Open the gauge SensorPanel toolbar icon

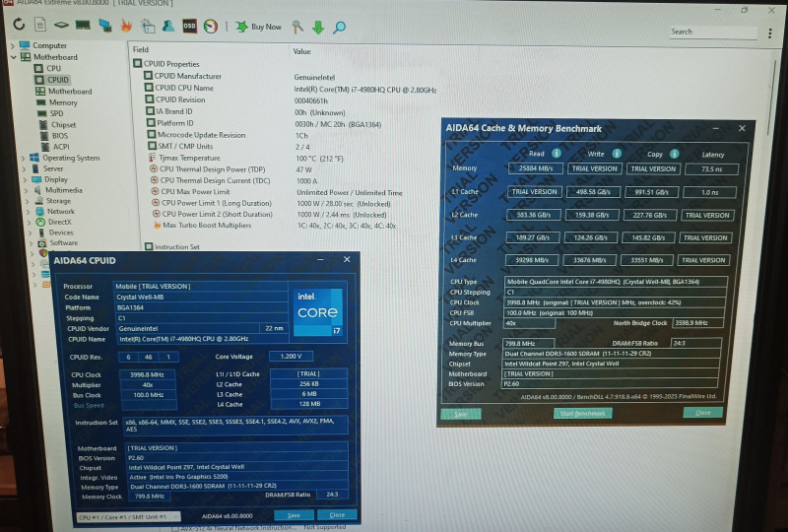click(x=211, y=26)
